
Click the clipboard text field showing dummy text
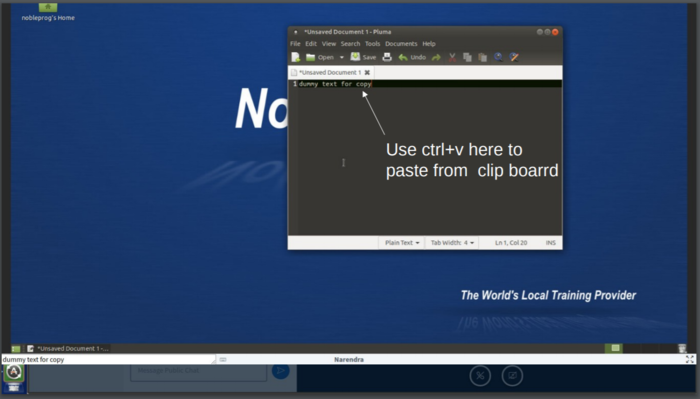click(x=108, y=359)
